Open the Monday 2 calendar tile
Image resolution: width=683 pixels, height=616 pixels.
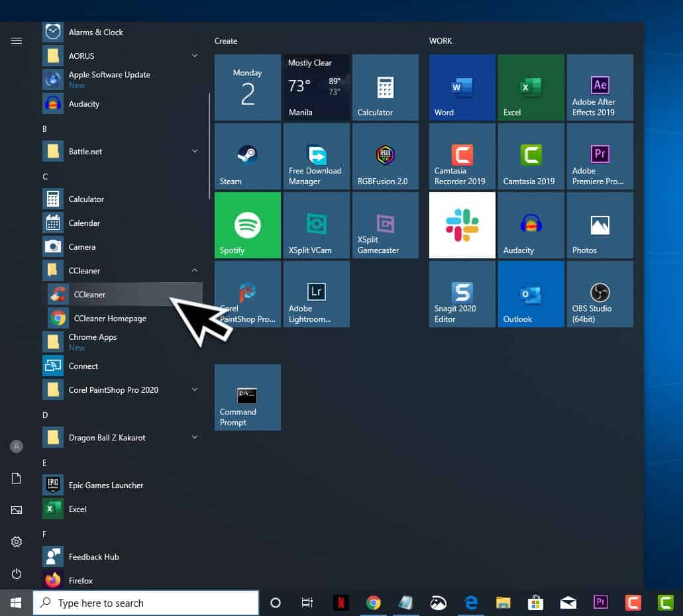tap(247, 87)
